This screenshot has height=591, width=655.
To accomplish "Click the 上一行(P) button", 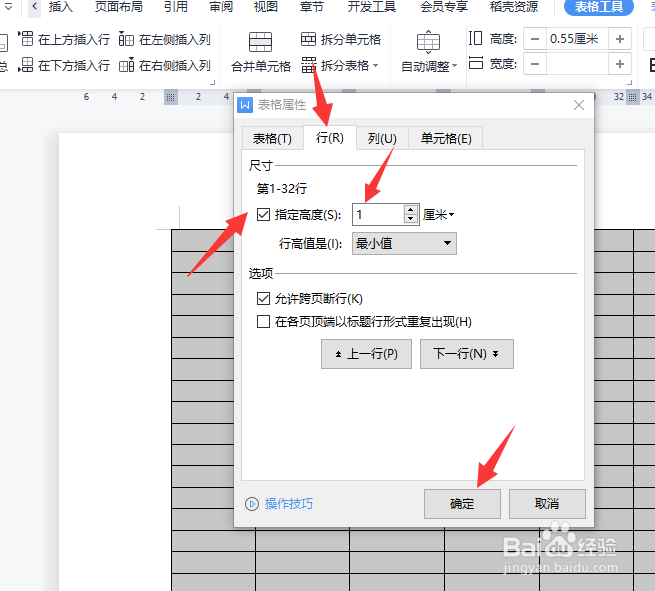I will pyautogui.click(x=366, y=354).
